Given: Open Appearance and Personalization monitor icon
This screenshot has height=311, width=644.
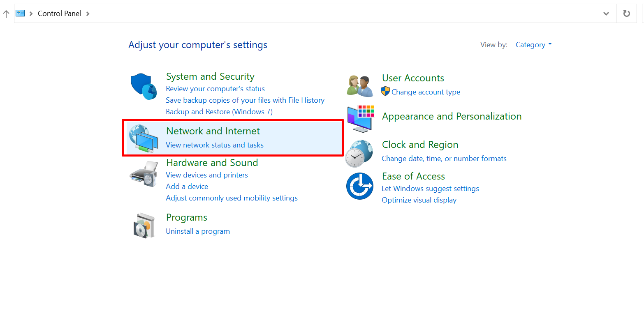Looking at the screenshot, I should point(361,119).
